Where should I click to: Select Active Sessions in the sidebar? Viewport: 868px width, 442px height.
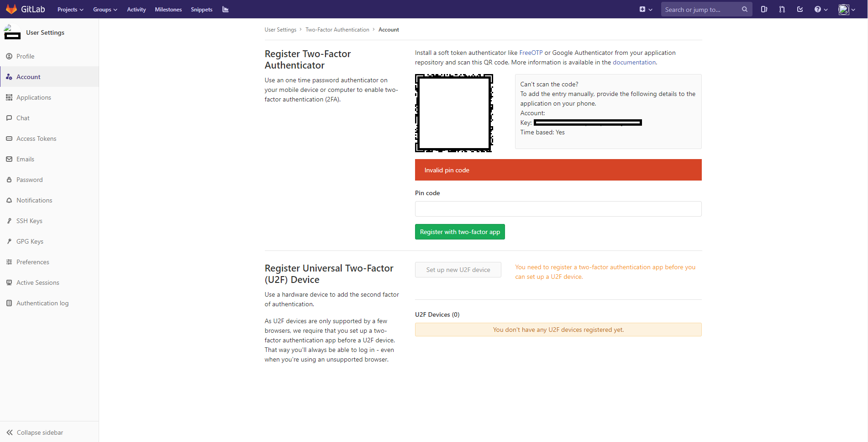pos(37,282)
